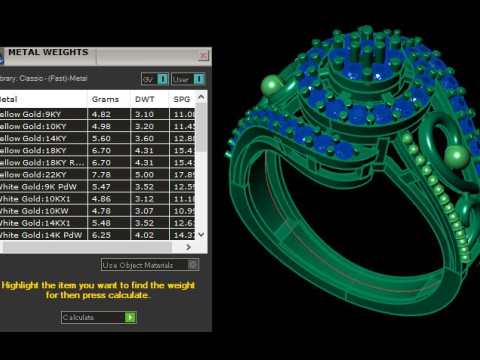Select the Yellow Gold:14KY row

pos(97,138)
